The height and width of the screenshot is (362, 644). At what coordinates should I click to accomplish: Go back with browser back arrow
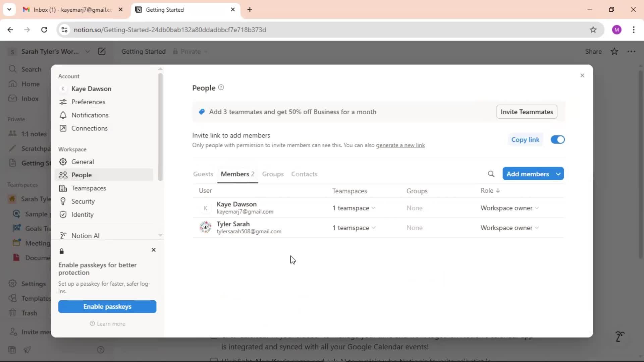point(10,29)
